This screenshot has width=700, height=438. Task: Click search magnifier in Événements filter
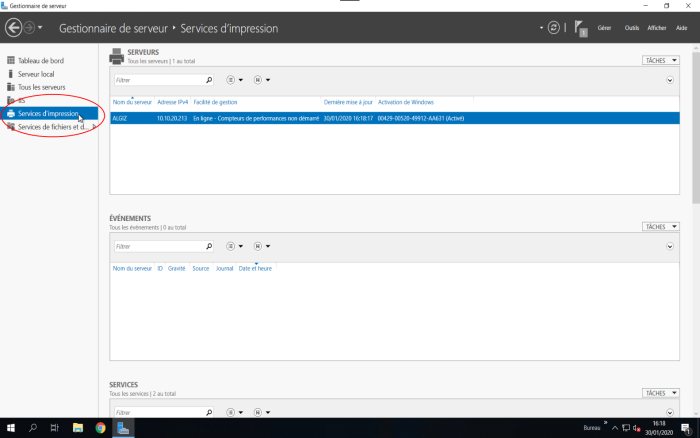208,246
